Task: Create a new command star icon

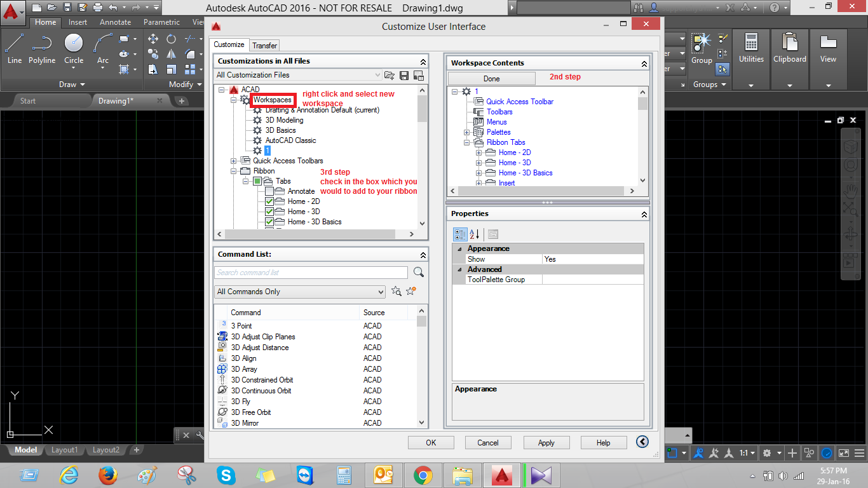Action: tap(411, 292)
